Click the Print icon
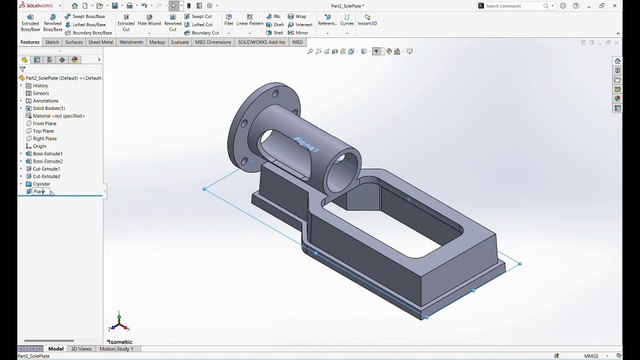 click(x=129, y=6)
